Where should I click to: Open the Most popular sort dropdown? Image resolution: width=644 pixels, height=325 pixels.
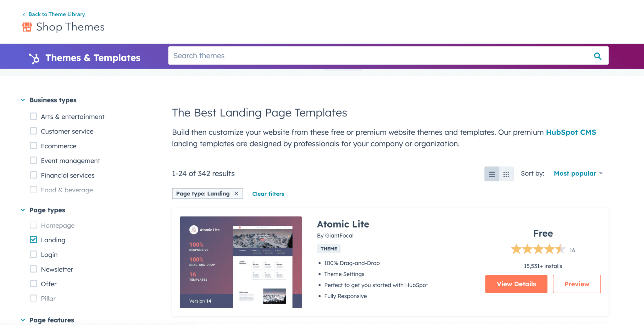click(578, 174)
